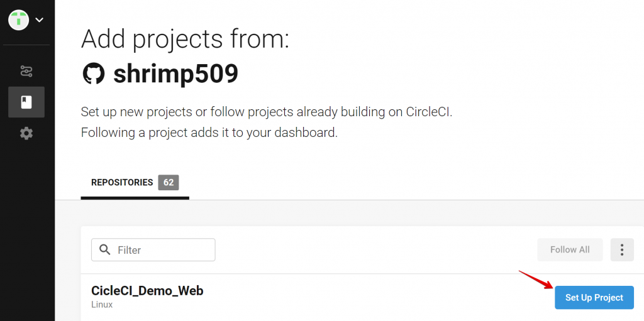This screenshot has width=644, height=321.
Task: Click the green T organization avatar
Action: [18, 19]
